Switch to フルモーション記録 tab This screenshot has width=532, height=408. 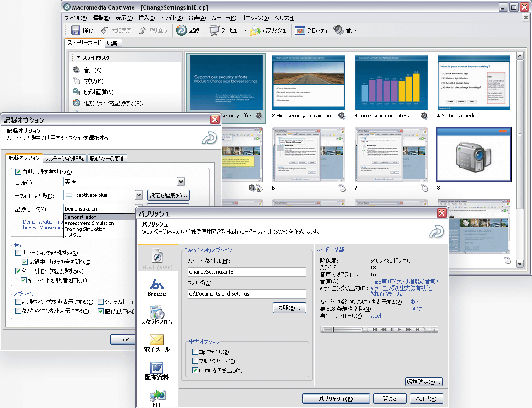64,158
